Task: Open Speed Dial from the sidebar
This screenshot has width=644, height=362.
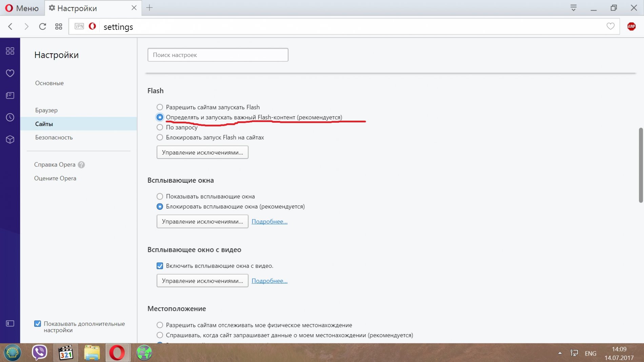Action: tap(10, 51)
